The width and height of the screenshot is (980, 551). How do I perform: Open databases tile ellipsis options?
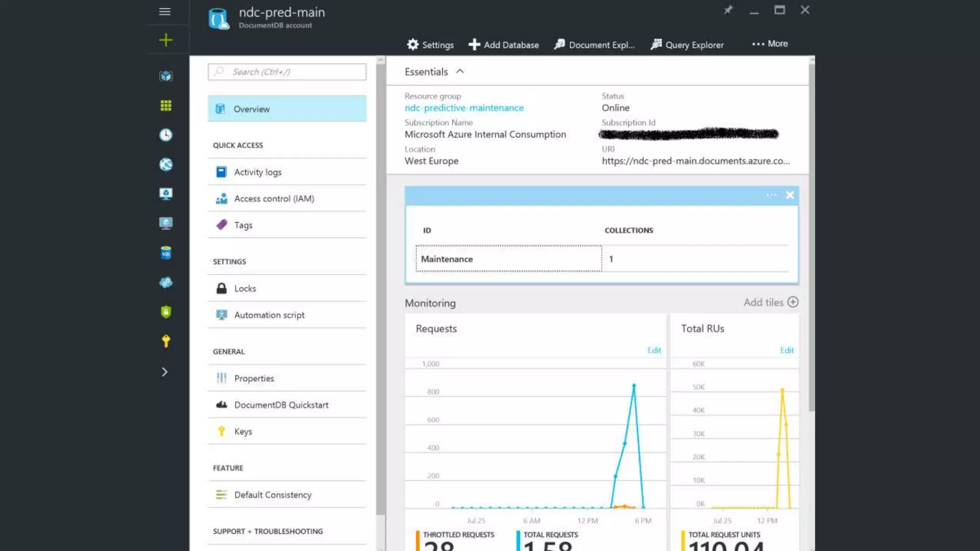point(771,195)
